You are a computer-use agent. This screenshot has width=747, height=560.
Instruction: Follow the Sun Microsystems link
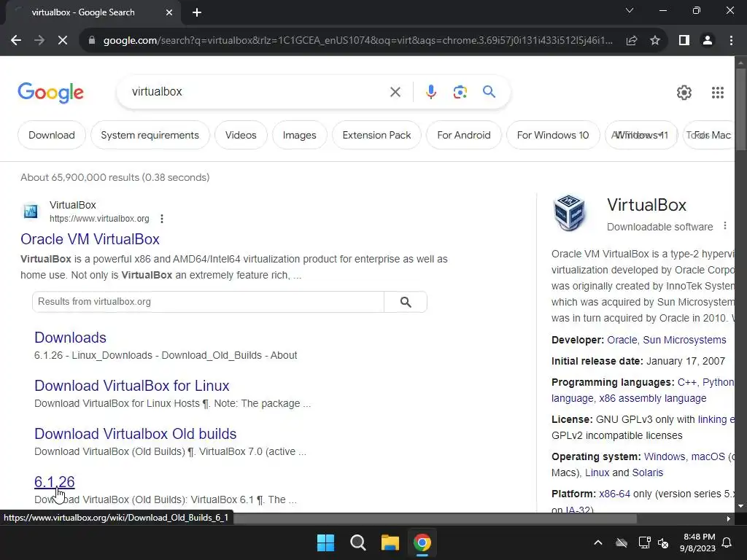(x=684, y=340)
